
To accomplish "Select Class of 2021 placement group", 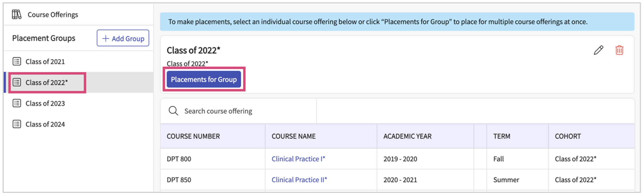I will click(45, 62).
